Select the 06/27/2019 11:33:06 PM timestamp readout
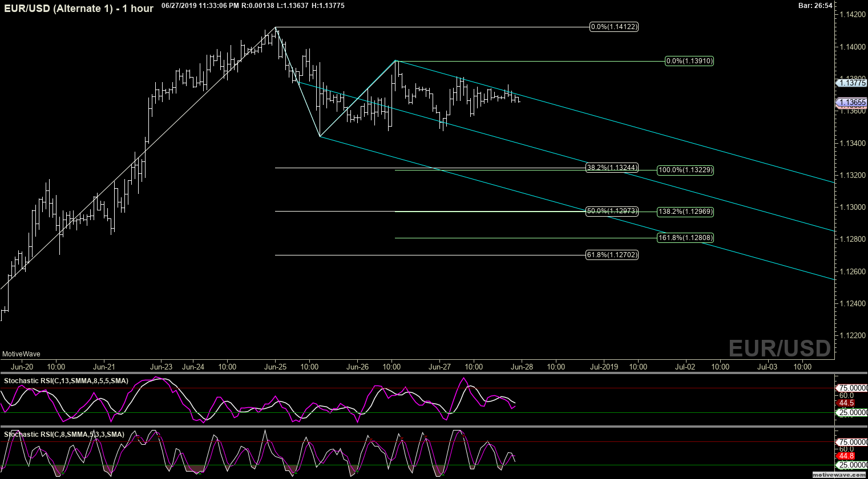The width and height of the screenshot is (868, 479). click(x=200, y=5)
